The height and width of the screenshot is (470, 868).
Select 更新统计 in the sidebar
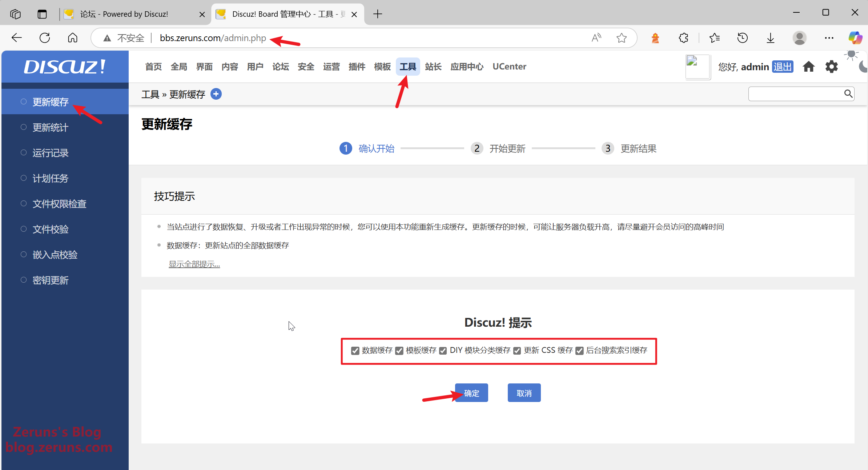coord(65,127)
